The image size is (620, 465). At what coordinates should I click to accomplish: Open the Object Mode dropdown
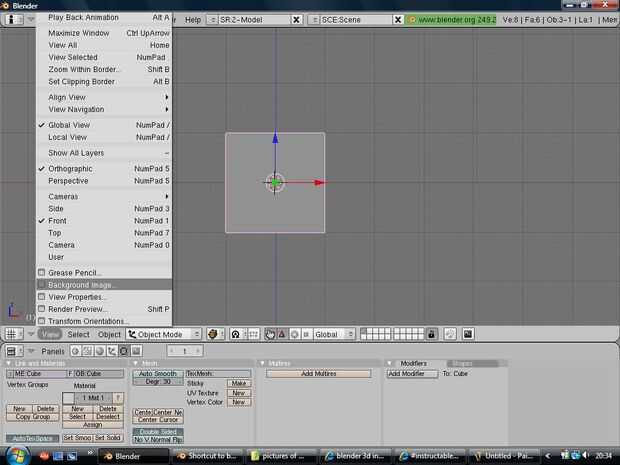click(164, 335)
